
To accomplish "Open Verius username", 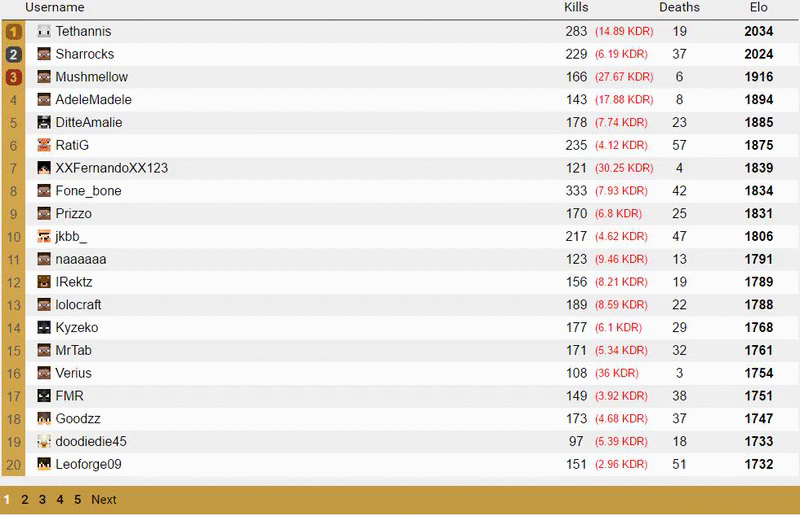I will (73, 373).
